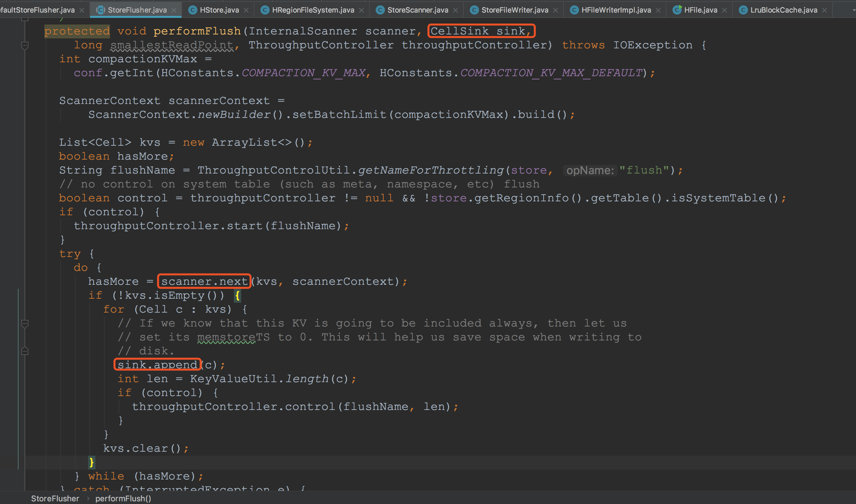Collapse the 'If we know that' comment block
Screen dimensions: 856x504
25,323
